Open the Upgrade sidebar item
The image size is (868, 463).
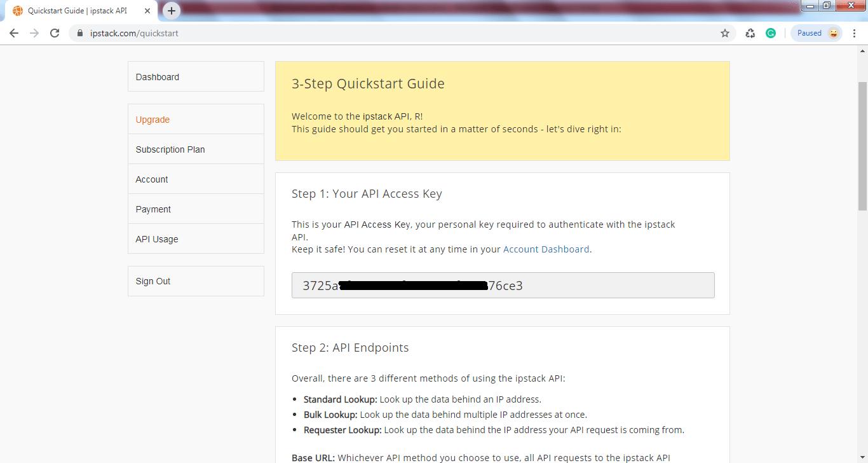point(196,120)
